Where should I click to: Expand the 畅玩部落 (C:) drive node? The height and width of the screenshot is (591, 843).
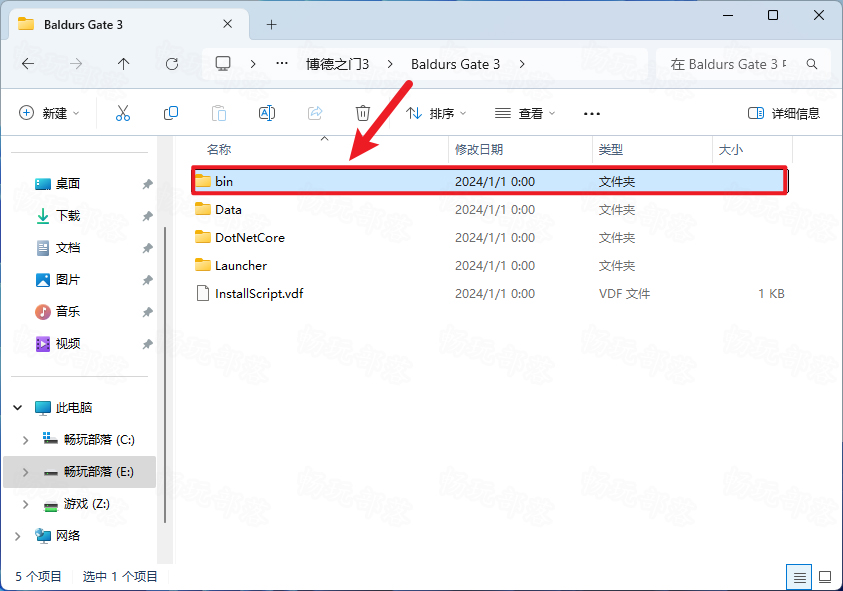(25, 440)
